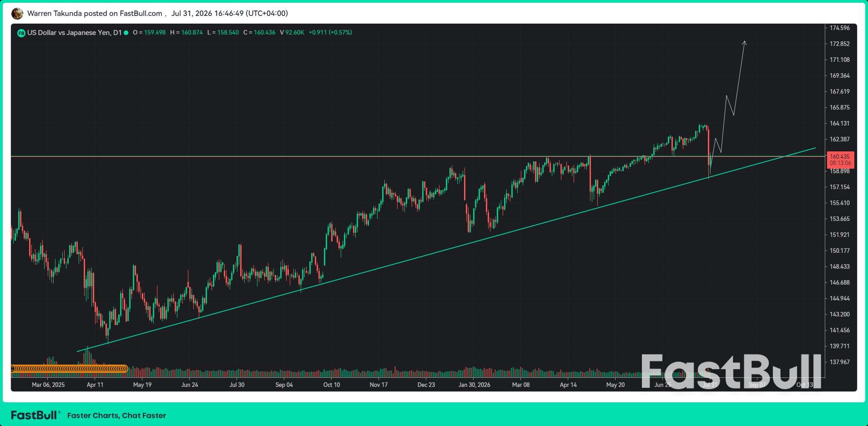Click the red current price label 160.435
This screenshot has width=868, height=426.
840,160
